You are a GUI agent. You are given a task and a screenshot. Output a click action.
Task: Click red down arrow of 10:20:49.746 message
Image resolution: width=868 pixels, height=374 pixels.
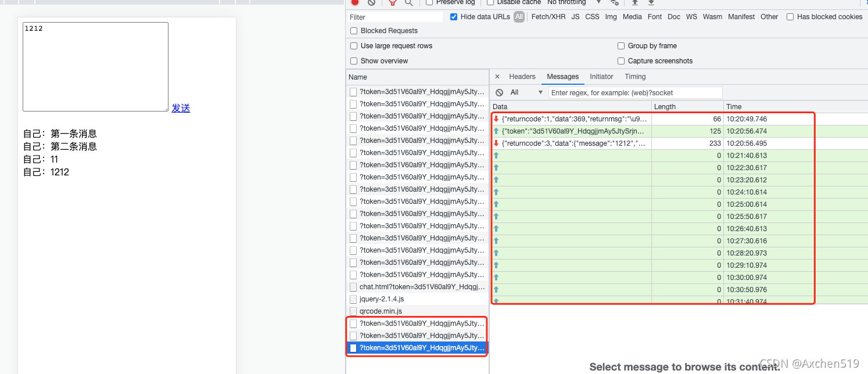coord(496,119)
